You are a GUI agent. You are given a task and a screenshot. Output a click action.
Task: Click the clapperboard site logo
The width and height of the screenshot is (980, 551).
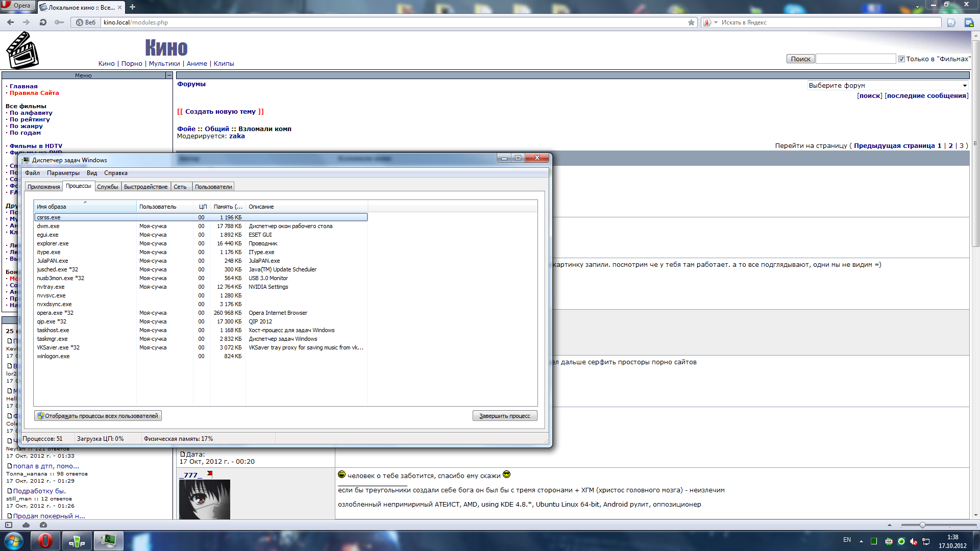coord(22,51)
